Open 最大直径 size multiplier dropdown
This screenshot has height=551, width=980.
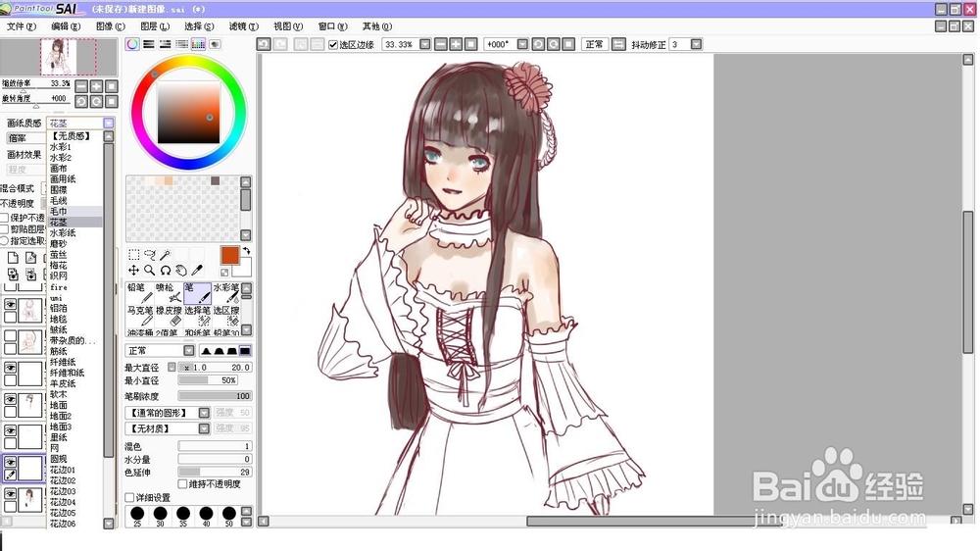coord(171,367)
